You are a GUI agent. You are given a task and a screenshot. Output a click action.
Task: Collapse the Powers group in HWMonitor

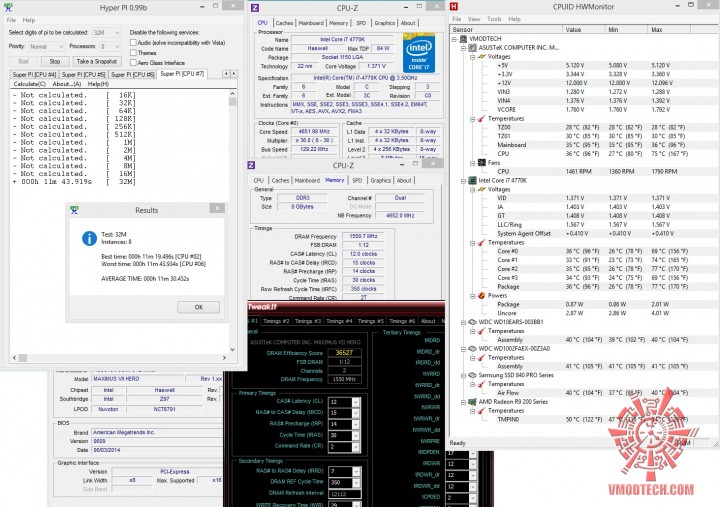(x=472, y=295)
